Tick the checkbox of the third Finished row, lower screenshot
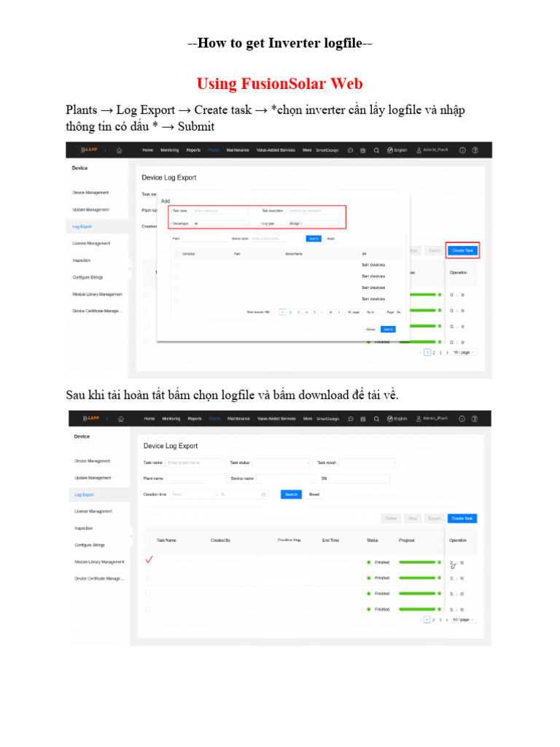Image resolution: width=560 pixels, height=747 pixels. coord(147,594)
